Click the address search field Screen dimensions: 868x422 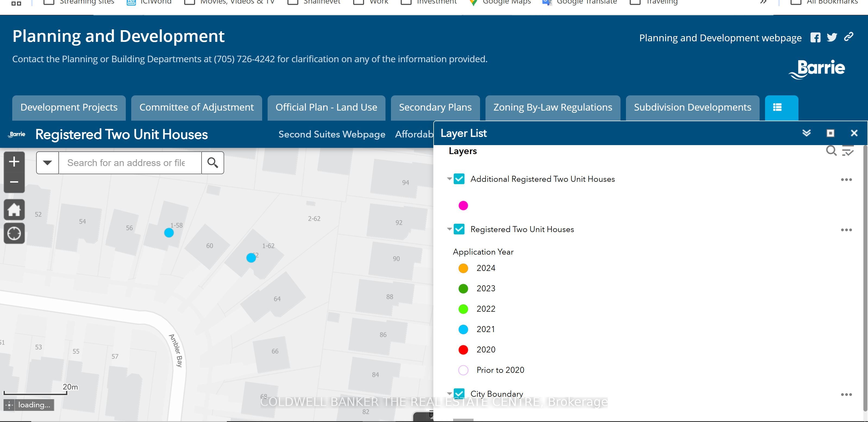[130, 163]
